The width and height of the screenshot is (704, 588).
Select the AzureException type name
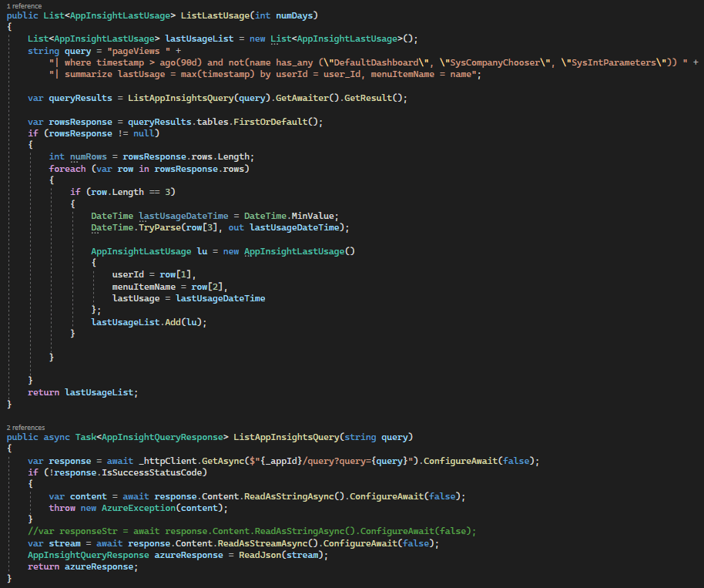pyautogui.click(x=139, y=509)
